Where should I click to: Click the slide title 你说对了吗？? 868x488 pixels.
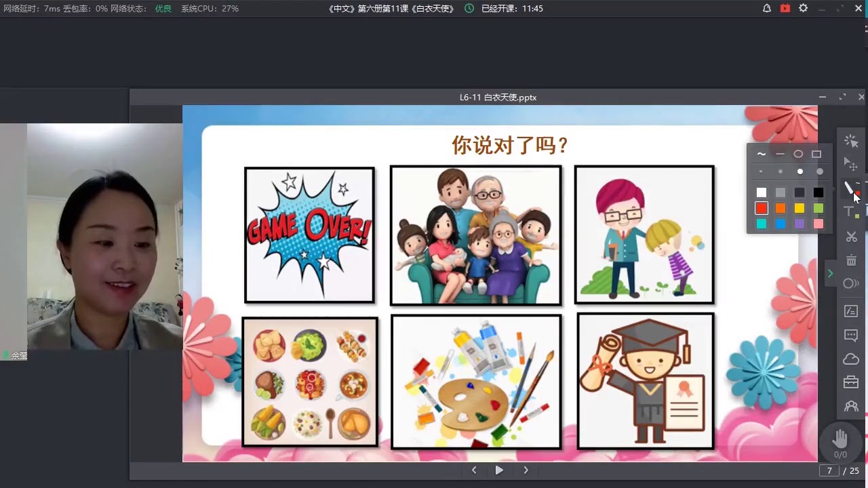(x=510, y=145)
